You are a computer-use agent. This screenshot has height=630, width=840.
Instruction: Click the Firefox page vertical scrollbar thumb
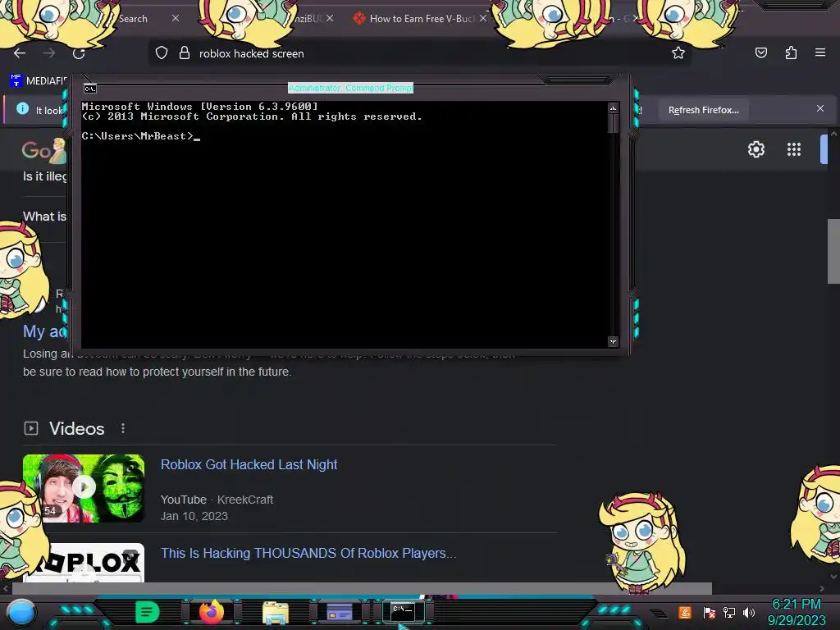point(833,251)
